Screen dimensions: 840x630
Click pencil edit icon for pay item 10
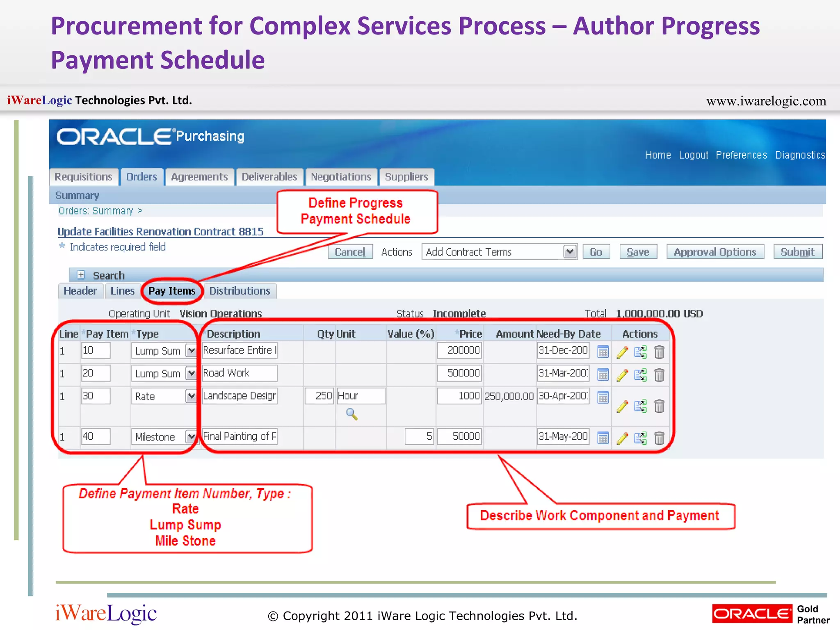coord(622,352)
